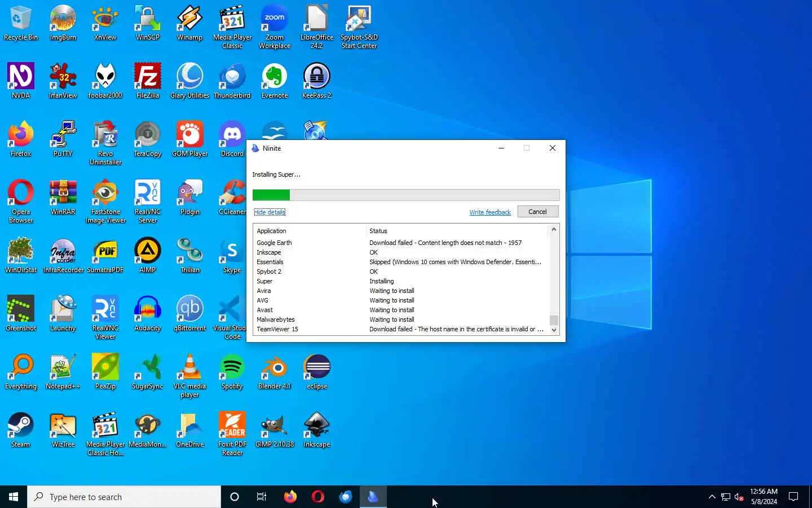Select the RealVNC Server desktop icon
This screenshot has height=508, width=812.
(x=147, y=202)
